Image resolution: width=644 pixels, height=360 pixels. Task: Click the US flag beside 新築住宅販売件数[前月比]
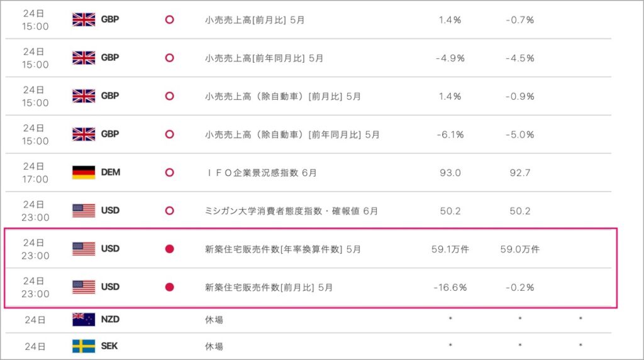84,287
